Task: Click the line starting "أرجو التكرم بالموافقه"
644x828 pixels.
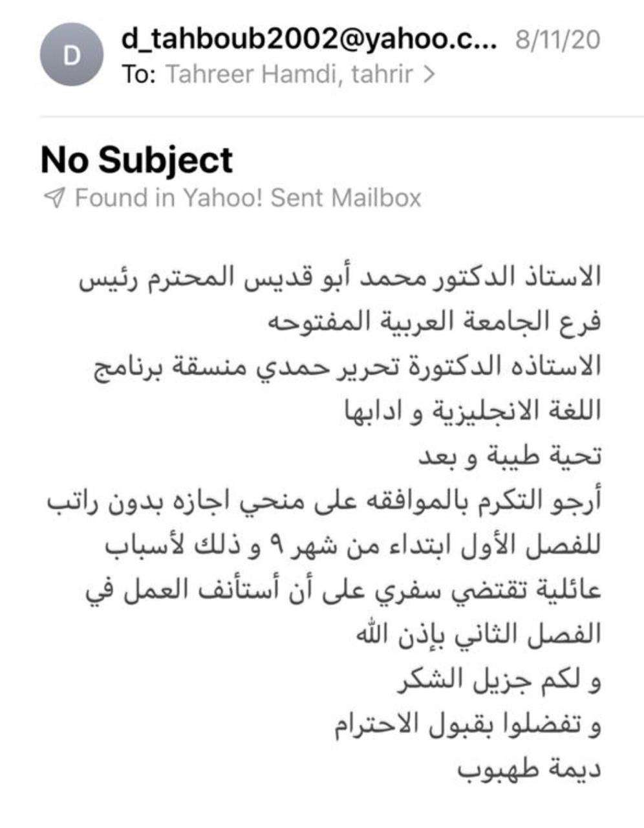Action: pyautogui.click(x=323, y=501)
